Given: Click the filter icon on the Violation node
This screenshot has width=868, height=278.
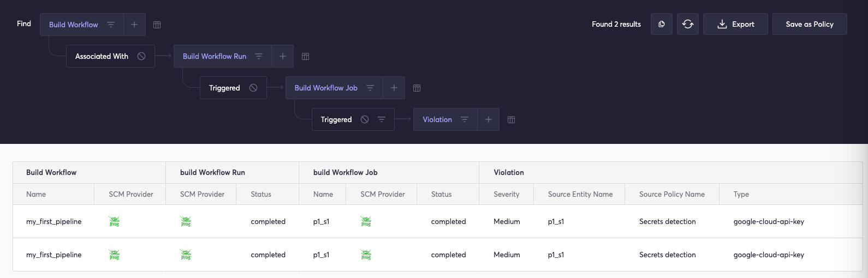Looking at the screenshot, I should [465, 119].
